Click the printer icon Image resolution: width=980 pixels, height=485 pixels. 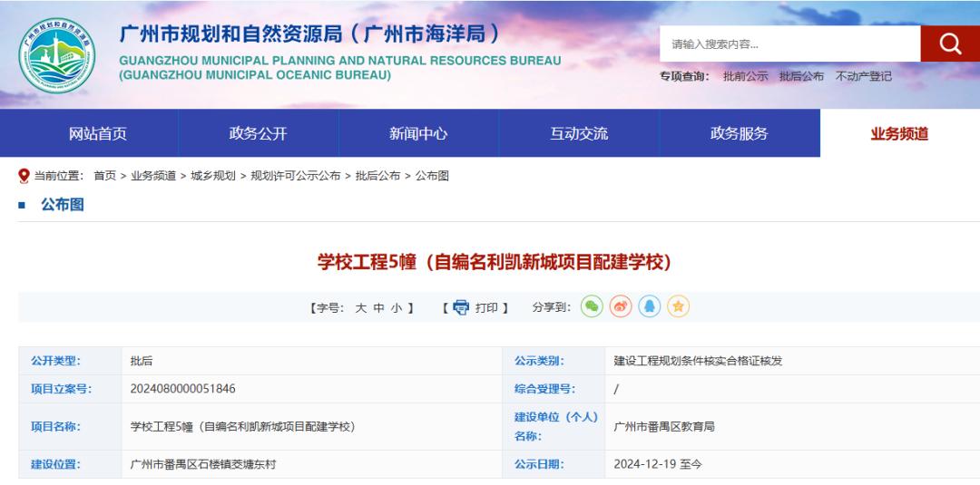461,307
